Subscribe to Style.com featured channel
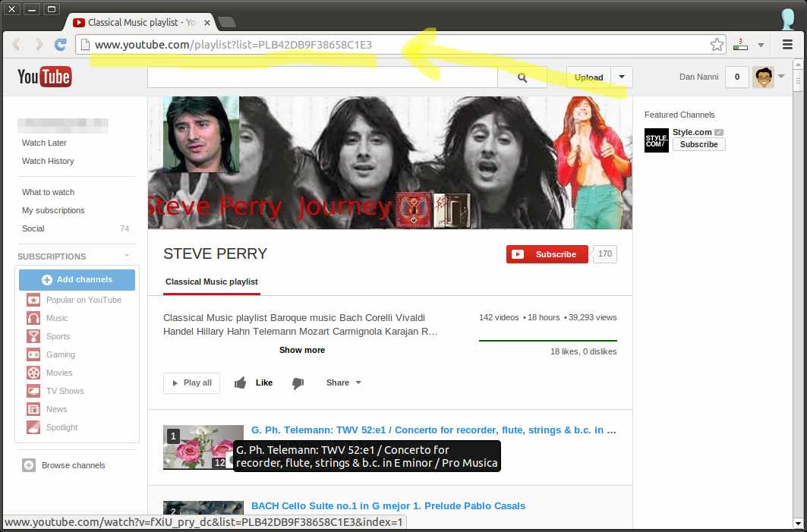This screenshot has height=532, width=807. point(699,145)
